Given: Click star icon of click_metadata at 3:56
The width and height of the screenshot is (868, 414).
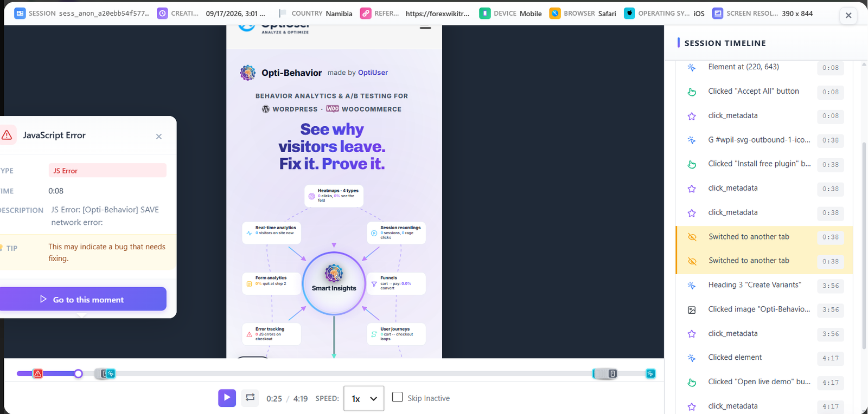Looking at the screenshot, I should point(692,334).
